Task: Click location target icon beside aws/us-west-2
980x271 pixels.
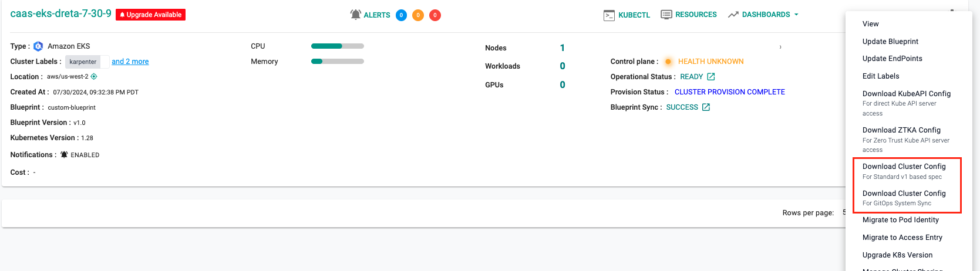Action: (94, 77)
